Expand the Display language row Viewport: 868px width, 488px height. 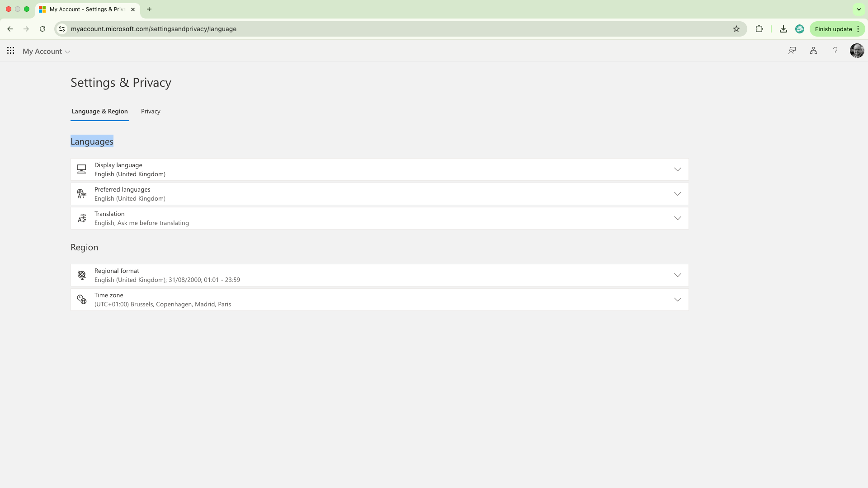point(677,169)
